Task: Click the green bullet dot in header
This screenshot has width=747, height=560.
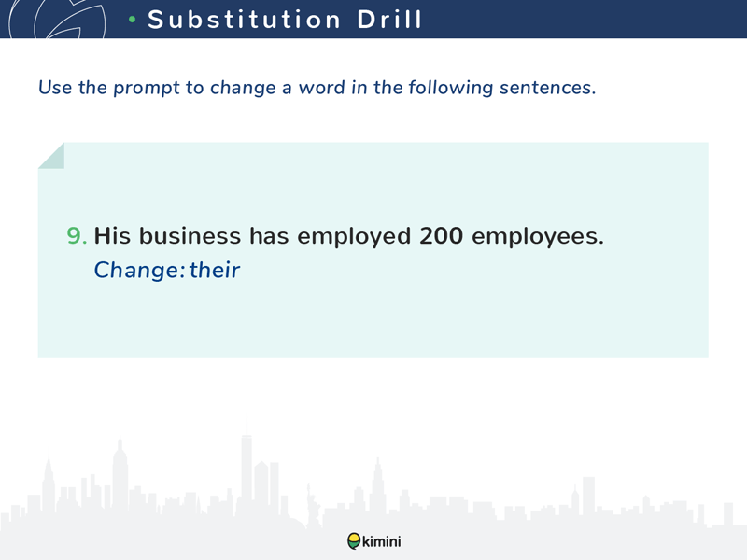Action: coord(133,20)
